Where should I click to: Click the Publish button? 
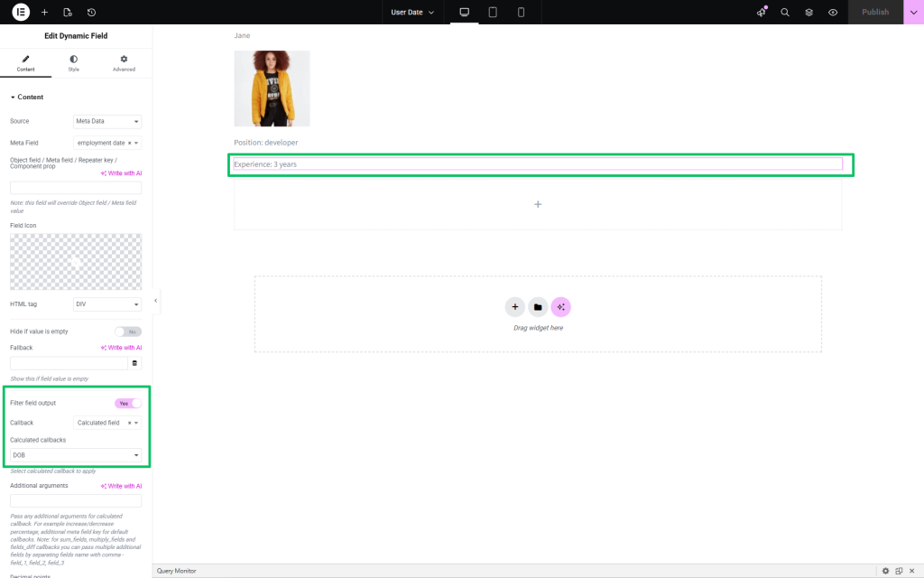pyautogui.click(x=875, y=12)
